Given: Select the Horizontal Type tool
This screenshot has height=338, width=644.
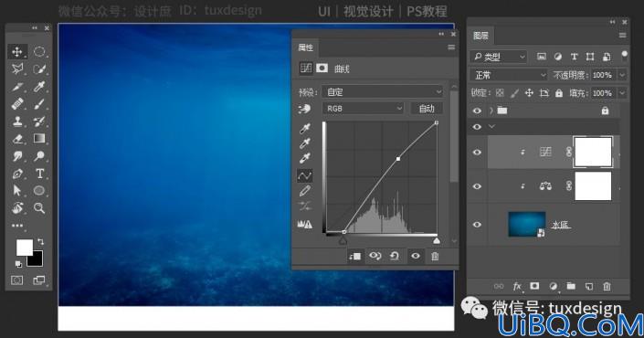Looking at the screenshot, I should click(39, 174).
